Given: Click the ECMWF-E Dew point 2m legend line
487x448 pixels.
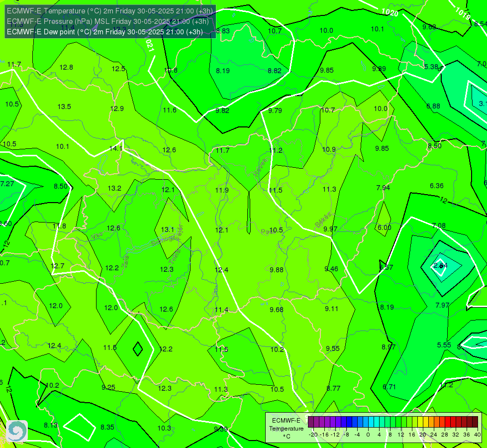Looking at the screenshot, I should click(x=105, y=32).
